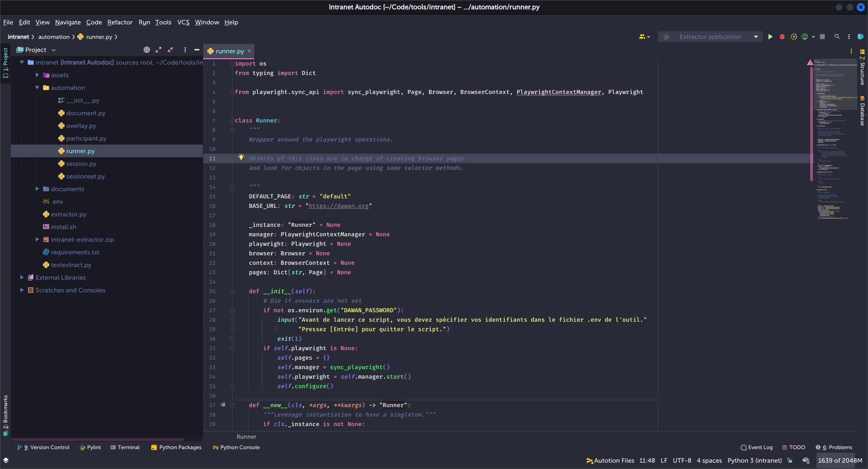Expand all items in Project tree
868x469 pixels.
click(x=159, y=50)
